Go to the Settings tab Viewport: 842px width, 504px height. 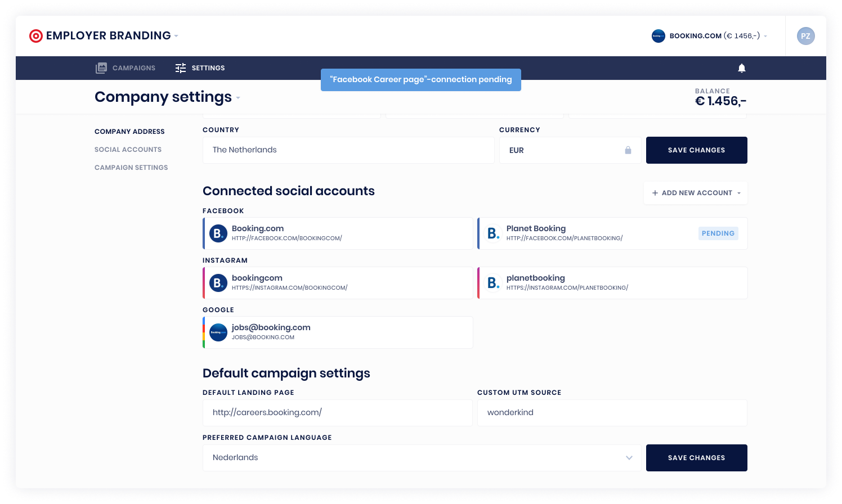(200, 68)
